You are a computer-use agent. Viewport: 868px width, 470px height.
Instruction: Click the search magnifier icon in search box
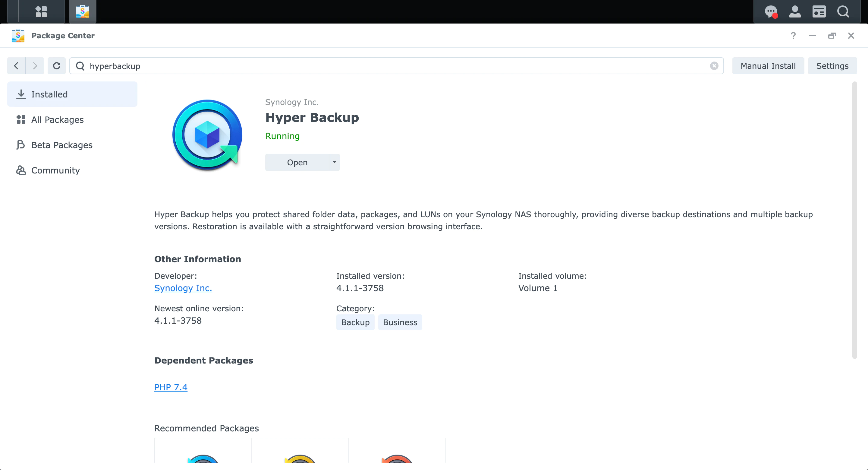[80, 66]
